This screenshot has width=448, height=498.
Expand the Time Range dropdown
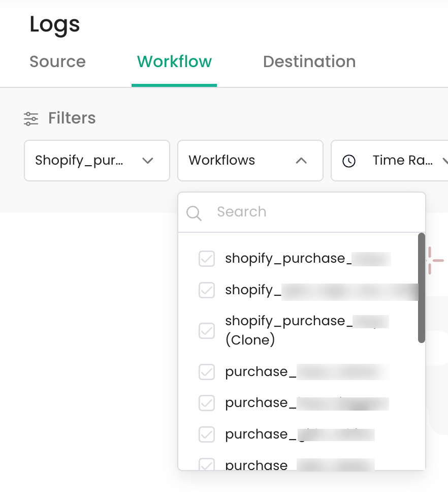point(401,161)
